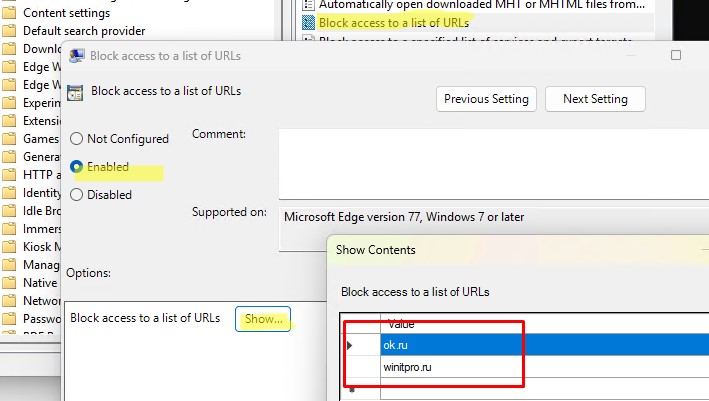
Task: Select the Enabled radio button
Action: pyautogui.click(x=76, y=167)
